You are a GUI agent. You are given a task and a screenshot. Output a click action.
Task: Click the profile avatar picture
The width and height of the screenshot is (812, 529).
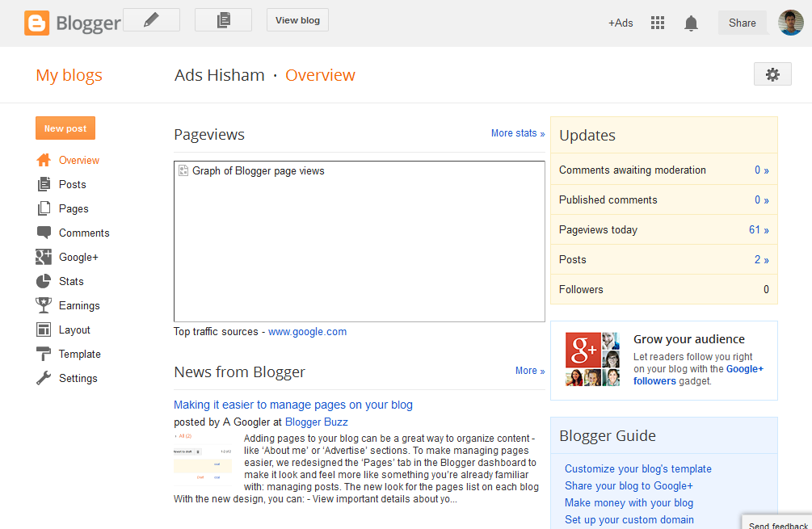pyautogui.click(x=791, y=23)
